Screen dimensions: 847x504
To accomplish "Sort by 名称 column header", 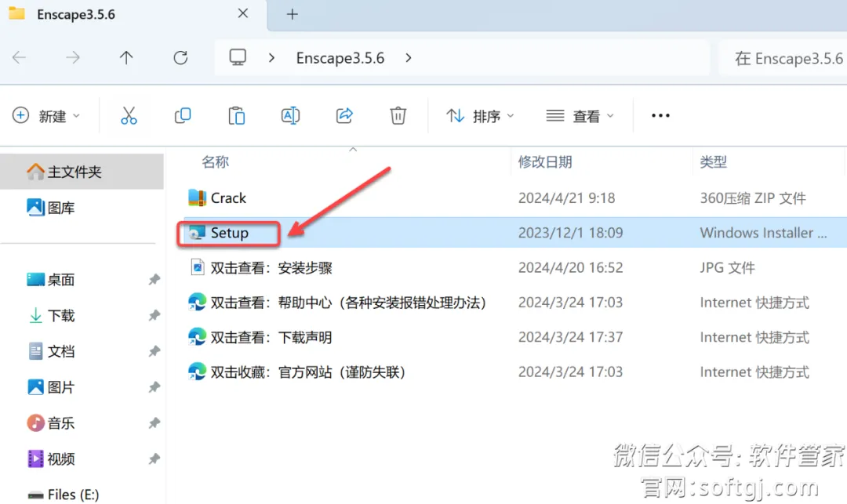I will coord(216,161).
